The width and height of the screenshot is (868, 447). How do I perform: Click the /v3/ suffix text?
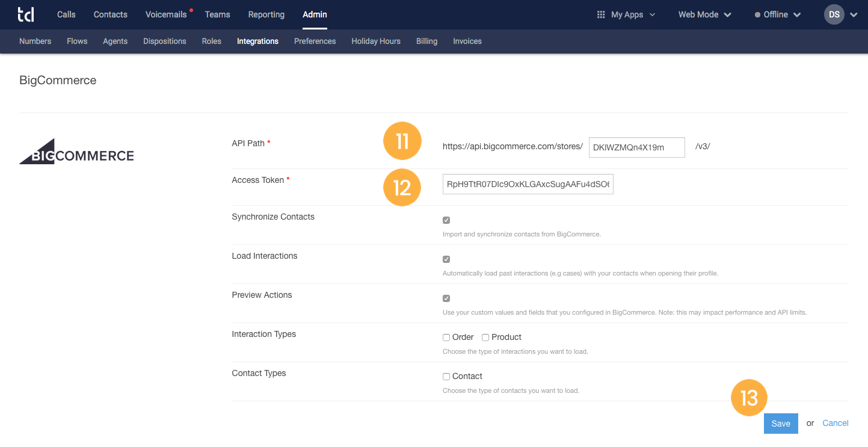coord(703,146)
